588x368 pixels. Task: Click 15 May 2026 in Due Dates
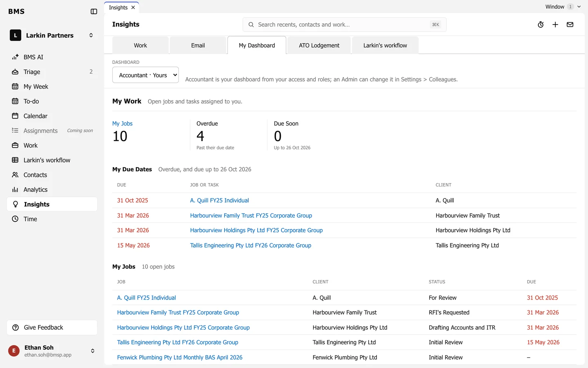134,245
